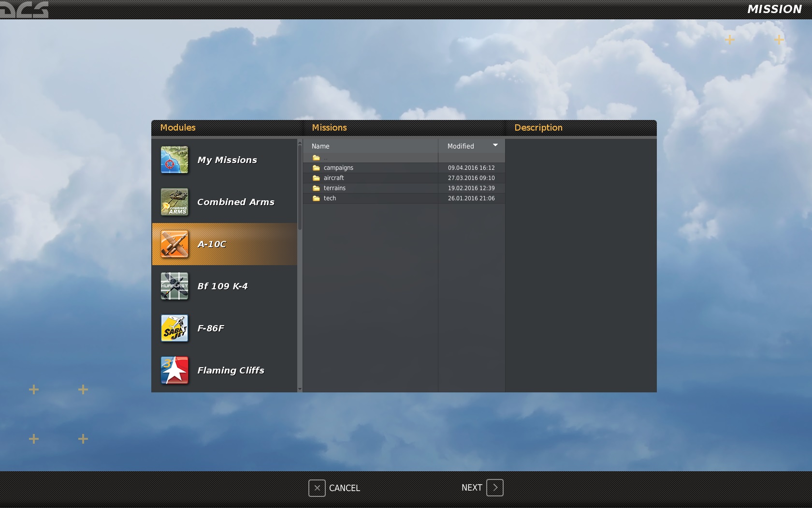Image resolution: width=812 pixels, height=508 pixels.
Task: Select the F-86F Sabre Jet icon
Action: click(x=174, y=328)
